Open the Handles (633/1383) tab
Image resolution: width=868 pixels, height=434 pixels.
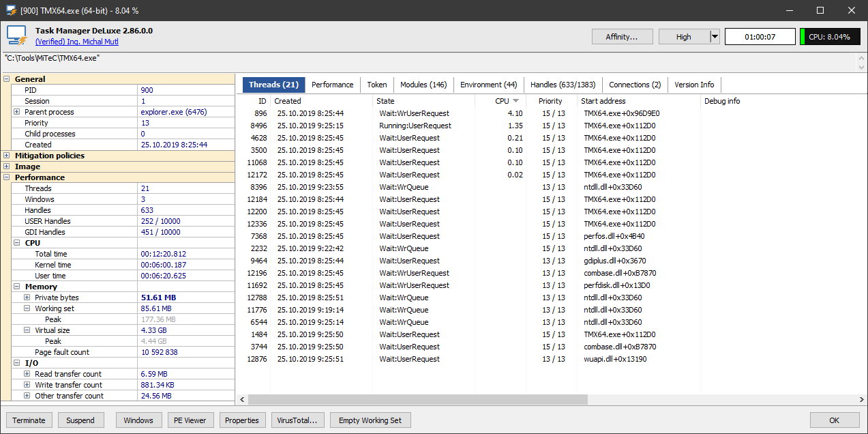[x=563, y=85]
